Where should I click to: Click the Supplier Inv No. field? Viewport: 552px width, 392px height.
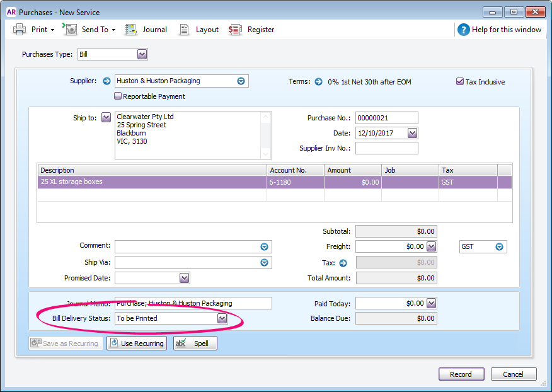coord(386,149)
